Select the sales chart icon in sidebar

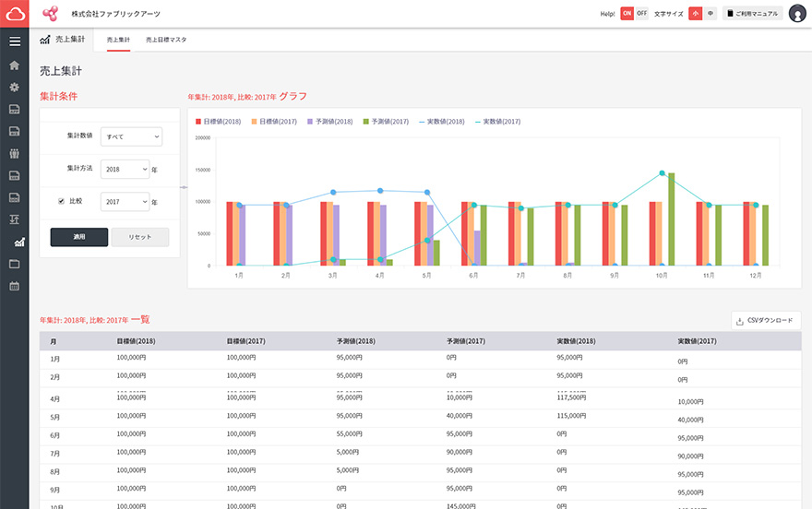pos(19,243)
